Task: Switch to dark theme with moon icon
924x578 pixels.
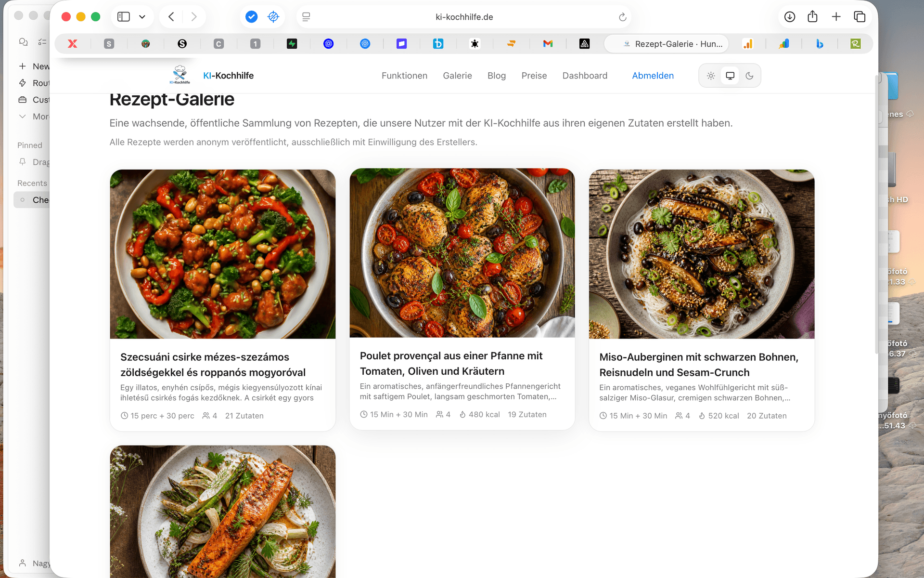Action: click(x=749, y=76)
